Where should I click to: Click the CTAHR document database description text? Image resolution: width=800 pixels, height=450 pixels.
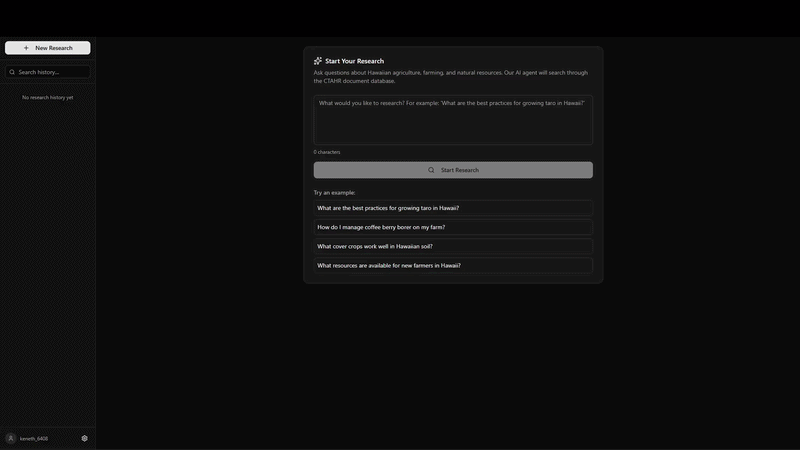[451, 77]
